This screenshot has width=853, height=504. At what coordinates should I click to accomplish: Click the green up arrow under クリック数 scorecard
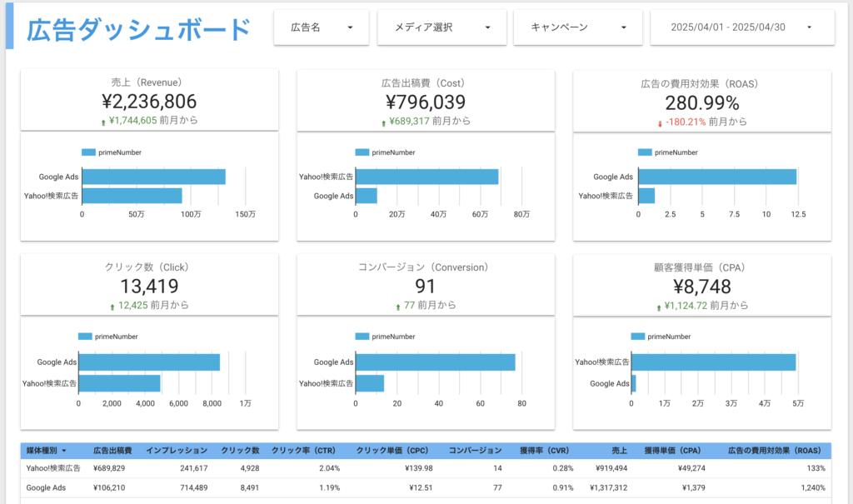click(112, 307)
